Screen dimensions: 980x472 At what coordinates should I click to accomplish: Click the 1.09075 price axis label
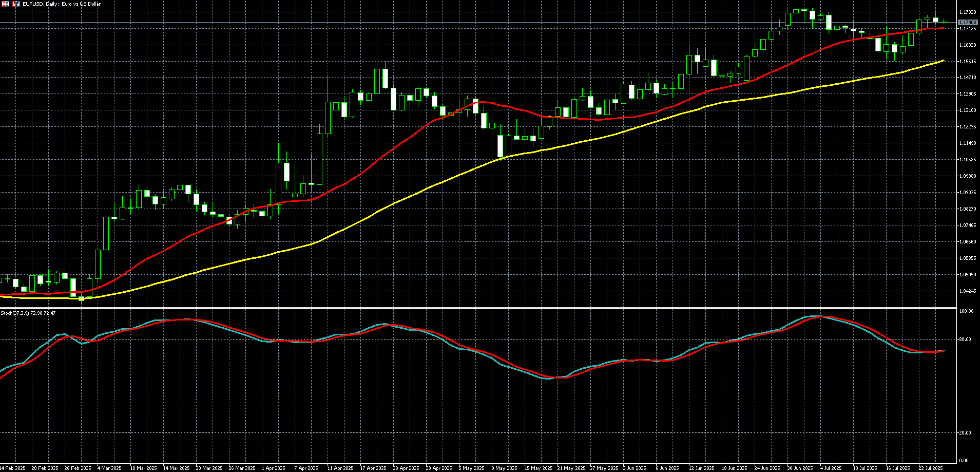(968, 193)
